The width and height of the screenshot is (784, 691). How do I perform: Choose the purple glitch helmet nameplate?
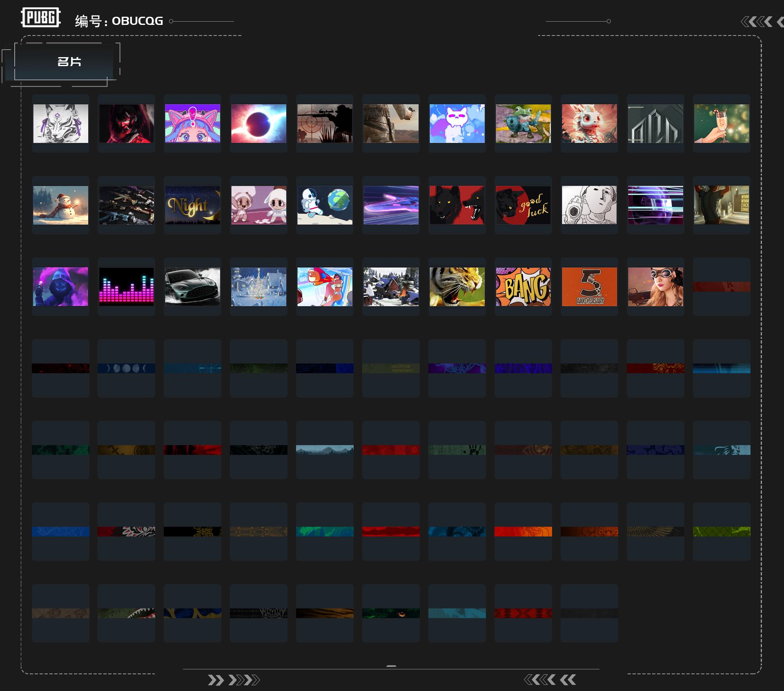point(656,205)
